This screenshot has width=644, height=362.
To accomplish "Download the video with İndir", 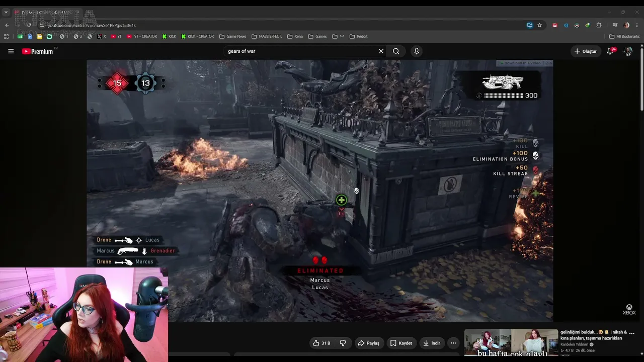I will tap(432, 343).
